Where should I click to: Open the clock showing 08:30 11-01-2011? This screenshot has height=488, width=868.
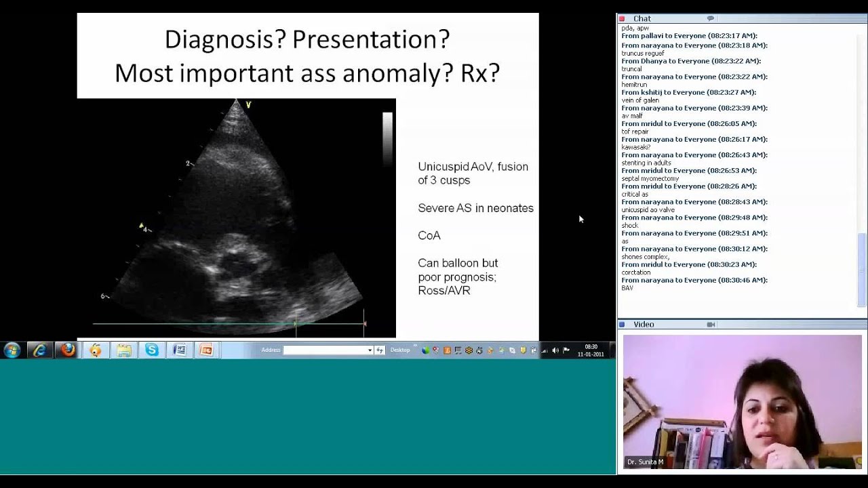pyautogui.click(x=591, y=350)
